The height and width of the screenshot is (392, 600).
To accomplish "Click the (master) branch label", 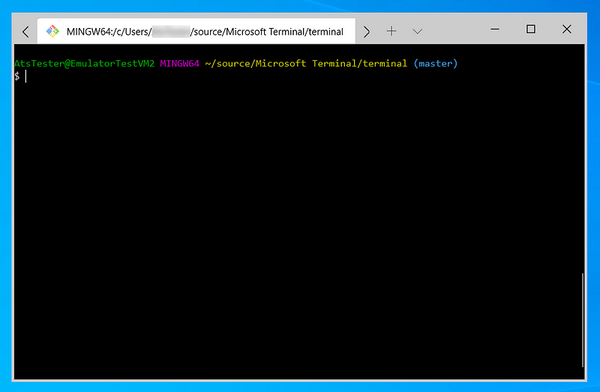I will point(435,64).
